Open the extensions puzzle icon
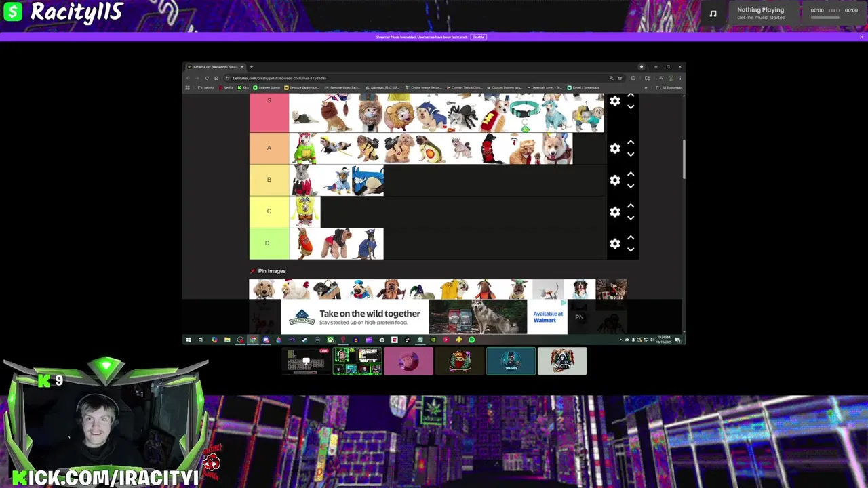The width and height of the screenshot is (868, 488). [633, 78]
